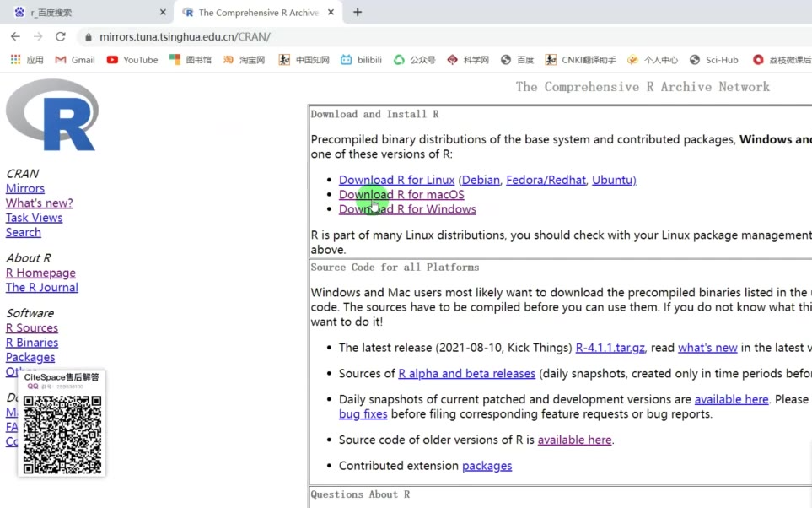Click the Source Code for all Platforms heading
The image size is (812, 508).
(395, 267)
